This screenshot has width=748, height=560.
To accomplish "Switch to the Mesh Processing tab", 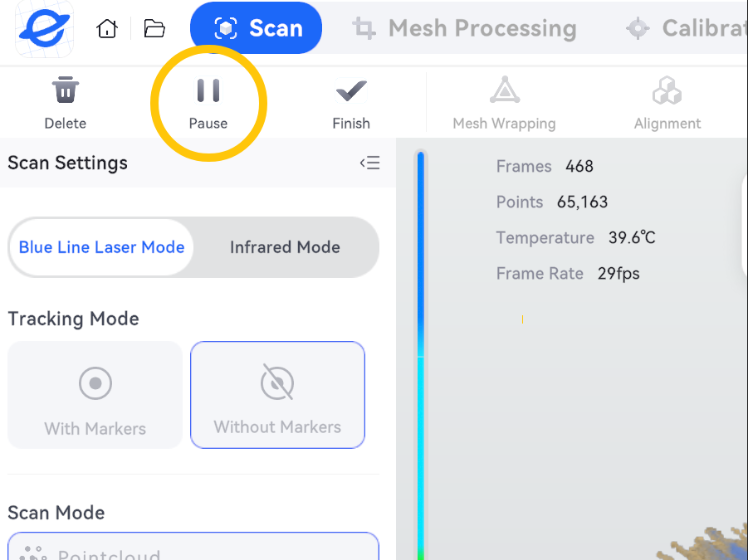I will click(x=464, y=28).
